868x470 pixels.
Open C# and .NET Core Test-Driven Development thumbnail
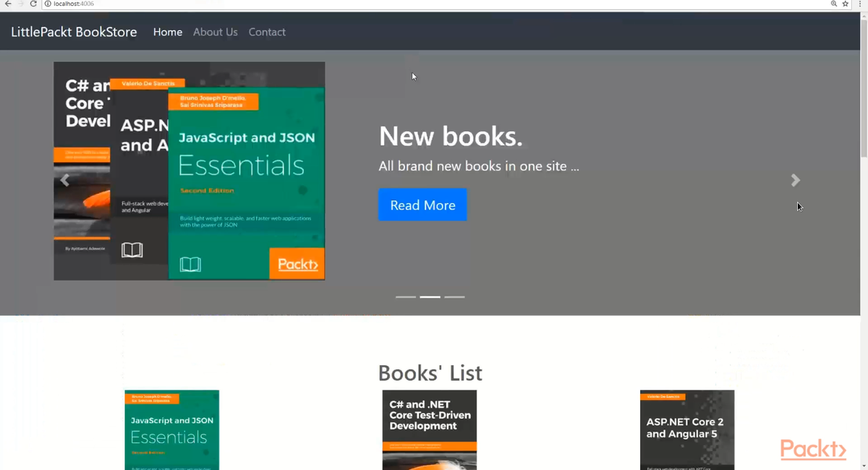pos(430,430)
